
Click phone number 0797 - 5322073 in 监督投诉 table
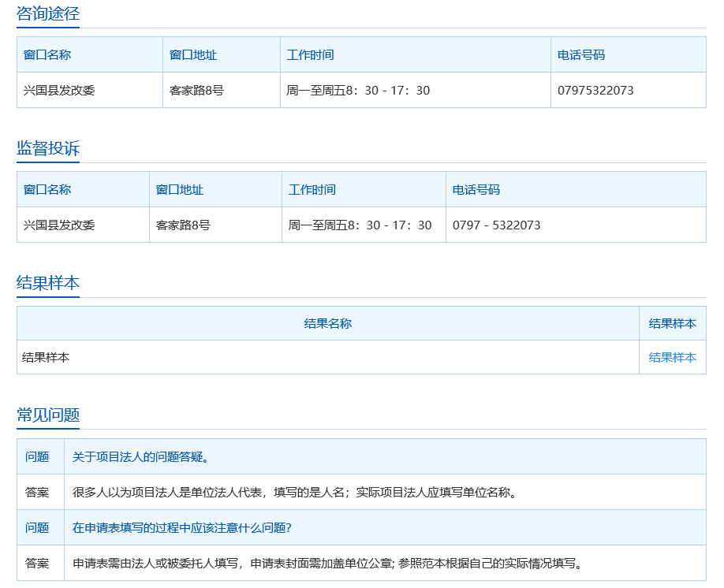point(496,225)
